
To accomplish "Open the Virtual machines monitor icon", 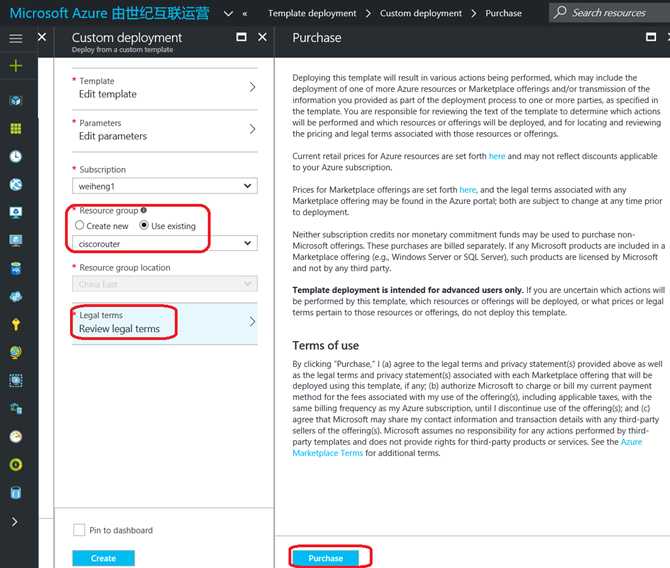I will [x=16, y=241].
